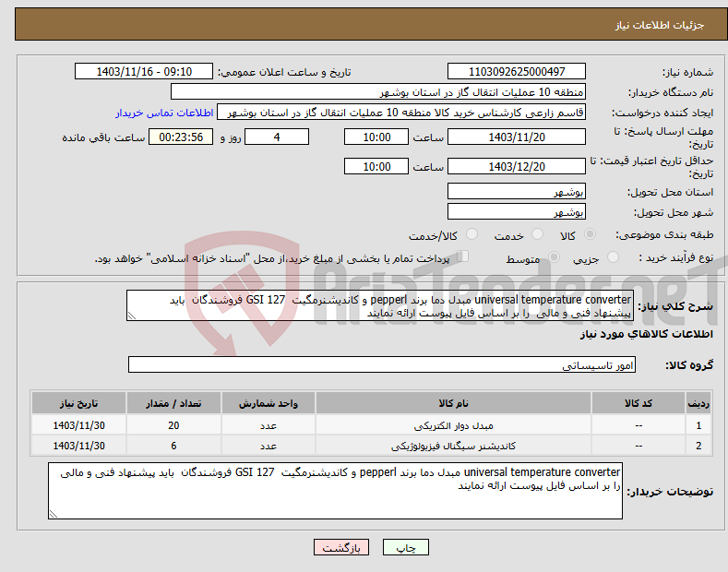The width and height of the screenshot is (728, 572).
Task: Click the نام کالا column header
Action: (453, 403)
